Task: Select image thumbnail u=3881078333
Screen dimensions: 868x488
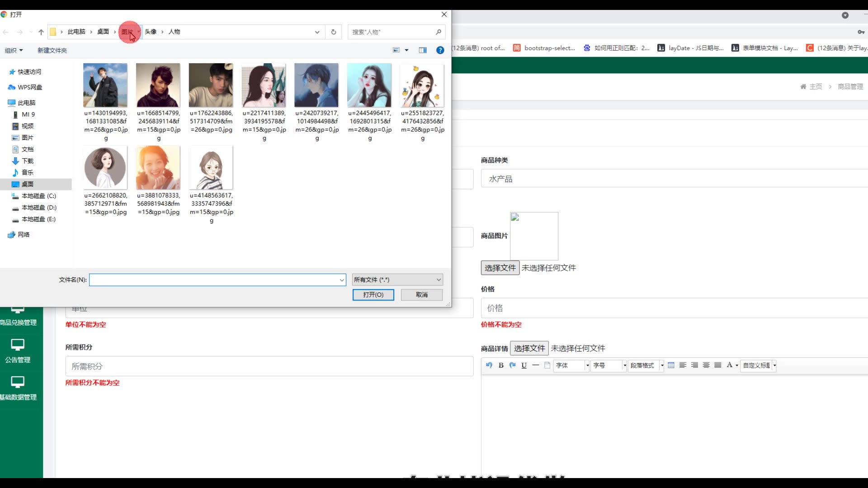Action: pyautogui.click(x=158, y=168)
